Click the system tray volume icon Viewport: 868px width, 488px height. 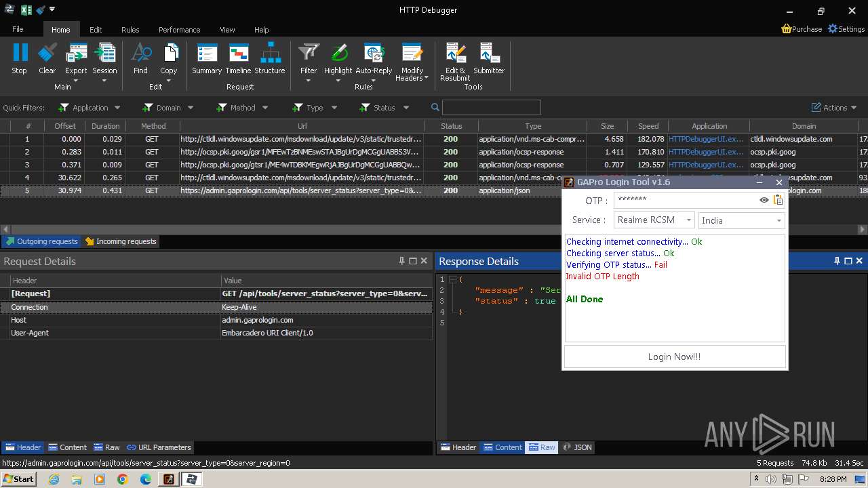pyautogui.click(x=771, y=479)
